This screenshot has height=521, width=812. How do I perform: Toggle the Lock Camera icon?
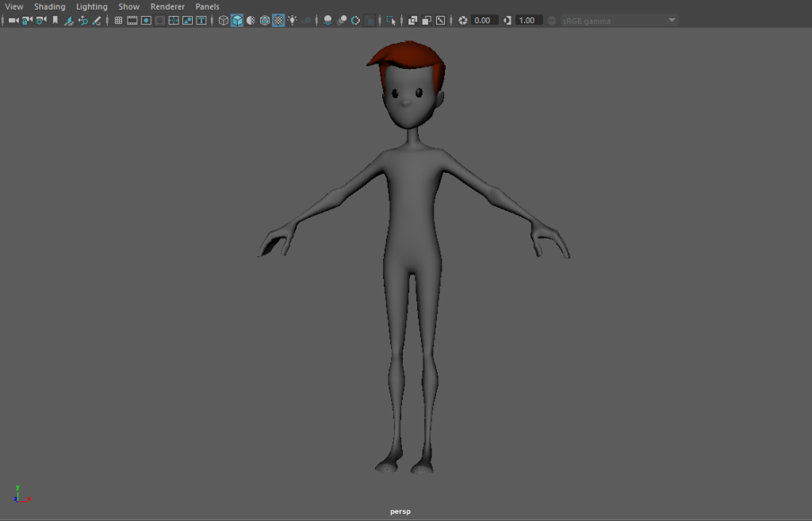(x=28, y=21)
